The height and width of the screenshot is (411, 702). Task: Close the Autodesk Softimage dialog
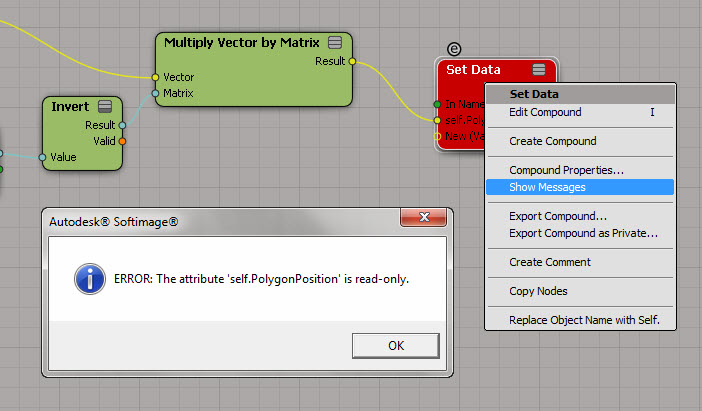tap(427, 218)
